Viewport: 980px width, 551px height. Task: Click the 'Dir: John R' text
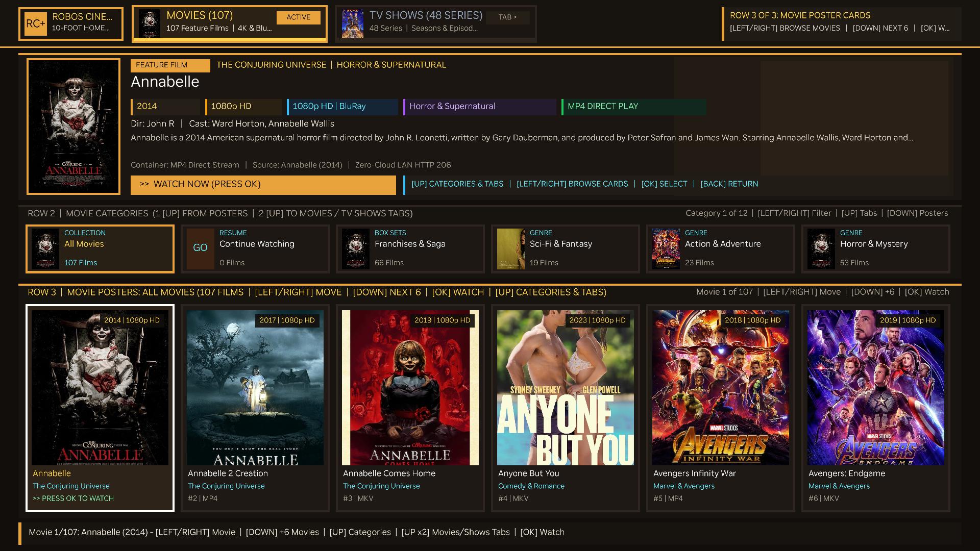click(153, 124)
